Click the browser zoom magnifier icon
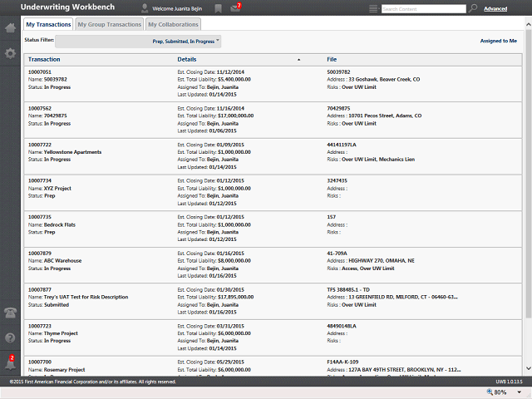The height and width of the screenshot is (399, 532). click(x=490, y=392)
